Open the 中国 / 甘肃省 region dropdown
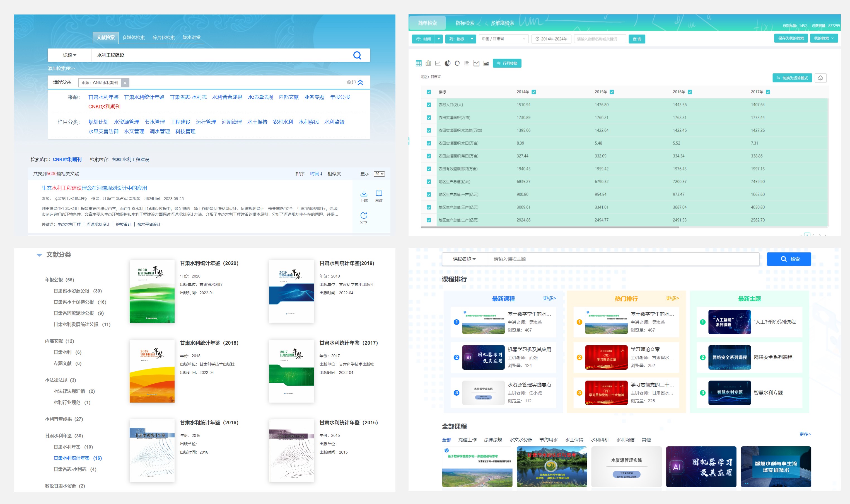Viewport: 850px width, 504px height. point(503,39)
